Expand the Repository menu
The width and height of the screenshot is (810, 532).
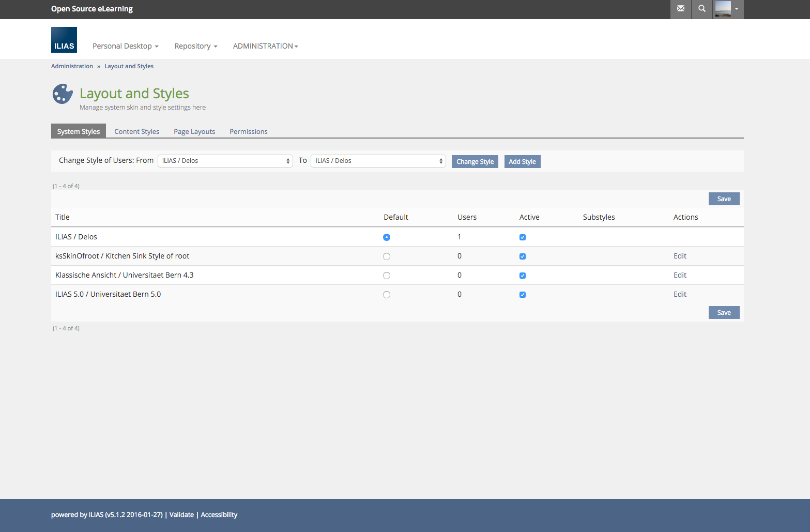click(x=195, y=46)
